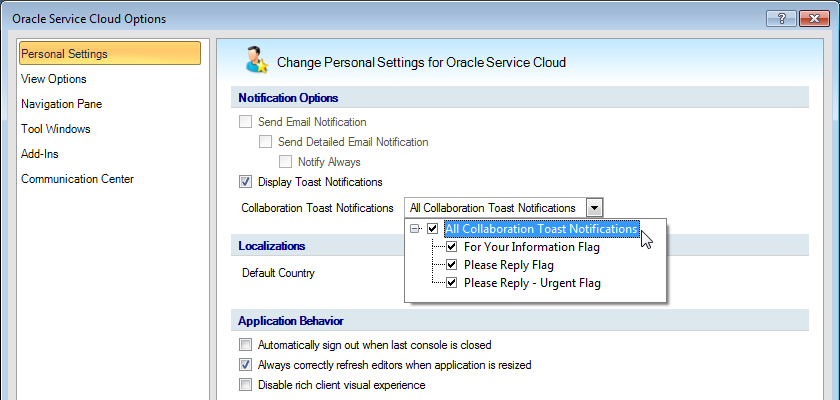Open the Collaboration Toast Notifications dropdown arrow
The width and height of the screenshot is (840, 400).
595,208
